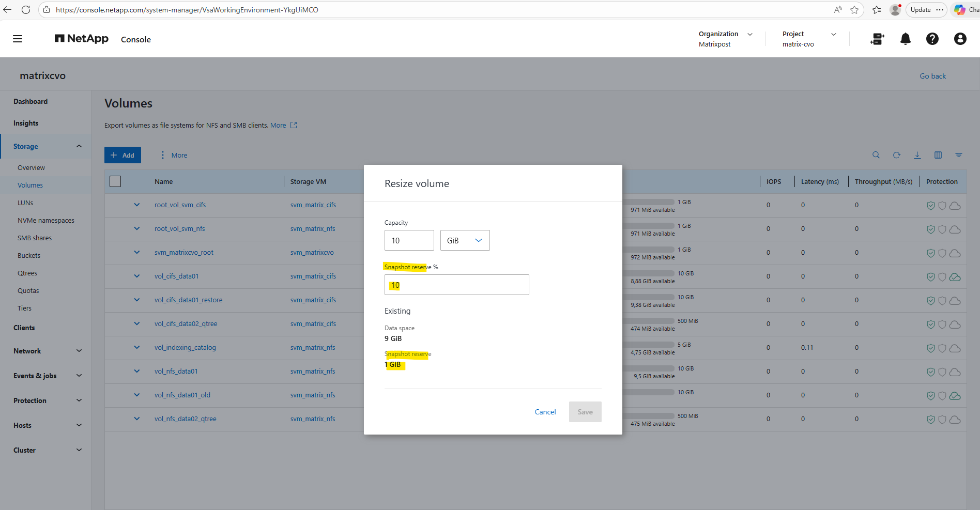Expand the vol_cifs_data01 row details
Viewport: 980px width, 510px height.
137,276
